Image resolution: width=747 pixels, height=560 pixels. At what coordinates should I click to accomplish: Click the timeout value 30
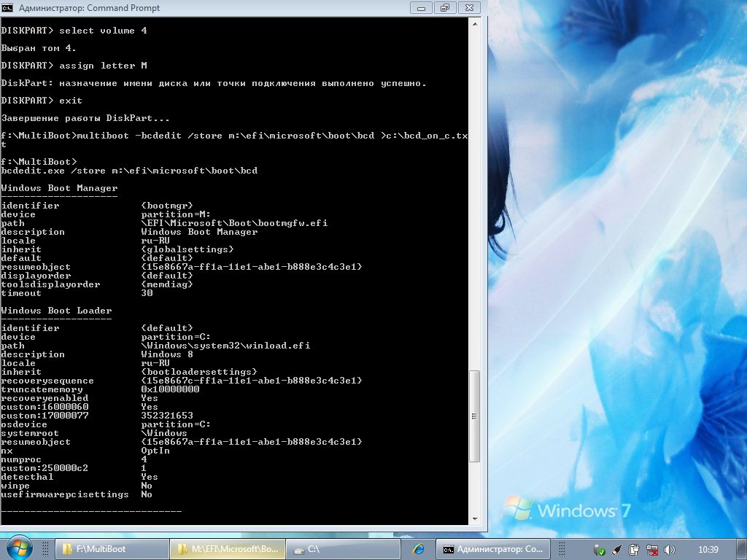[147, 293]
